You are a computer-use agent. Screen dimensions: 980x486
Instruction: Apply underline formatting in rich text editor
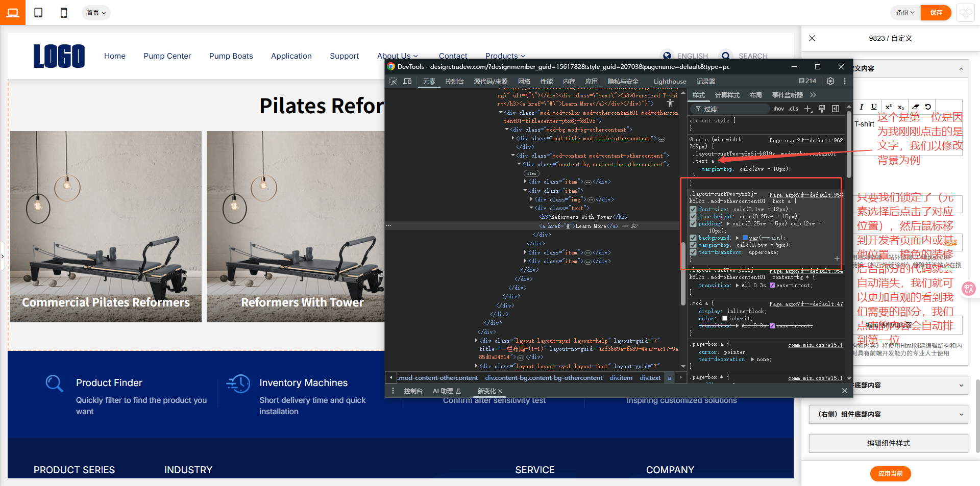click(874, 107)
